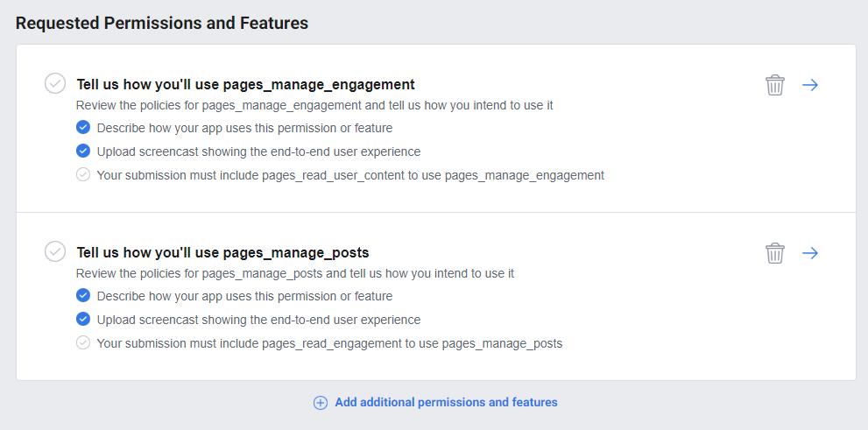Viewport: 868px width, 430px height.
Task: Click 'Review the policies for pages_manage_posts' text
Action: [295, 273]
